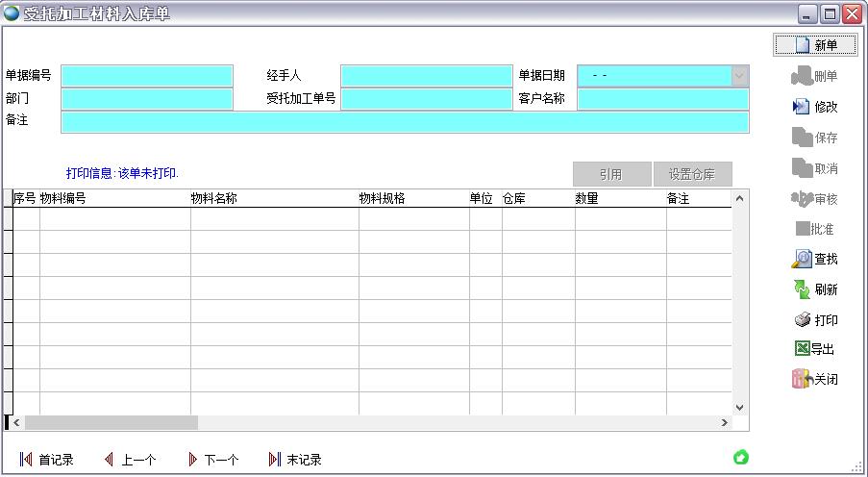
Task: Click the 新单 new document icon button
Action: pos(814,44)
